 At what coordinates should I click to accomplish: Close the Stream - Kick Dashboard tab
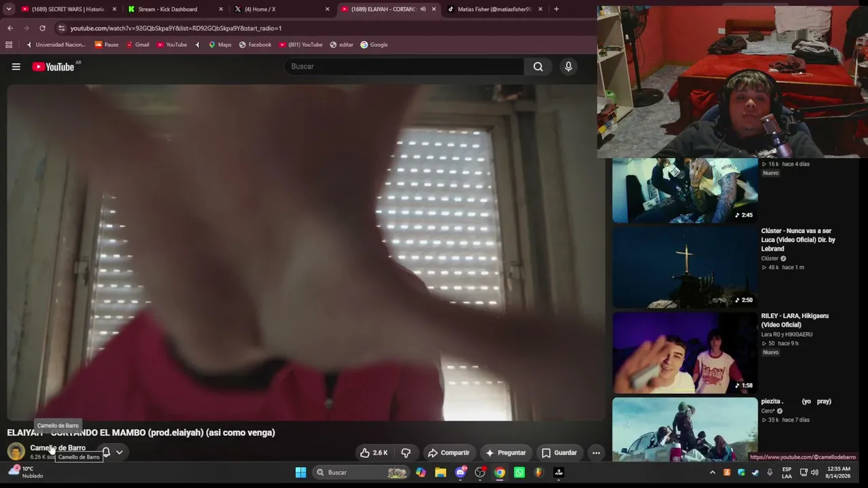[220, 9]
